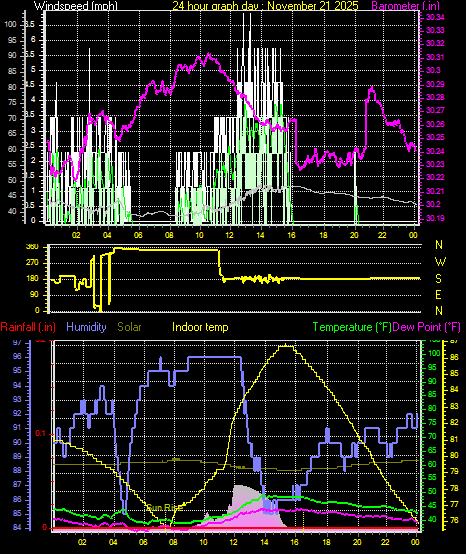
Task: Select the Temperature (°F) legend label
Action: 352,327
